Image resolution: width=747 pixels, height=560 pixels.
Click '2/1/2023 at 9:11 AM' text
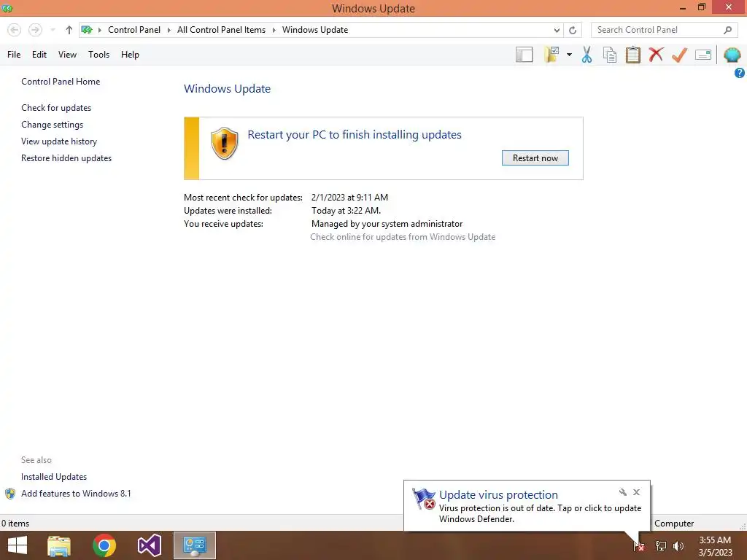click(x=349, y=197)
